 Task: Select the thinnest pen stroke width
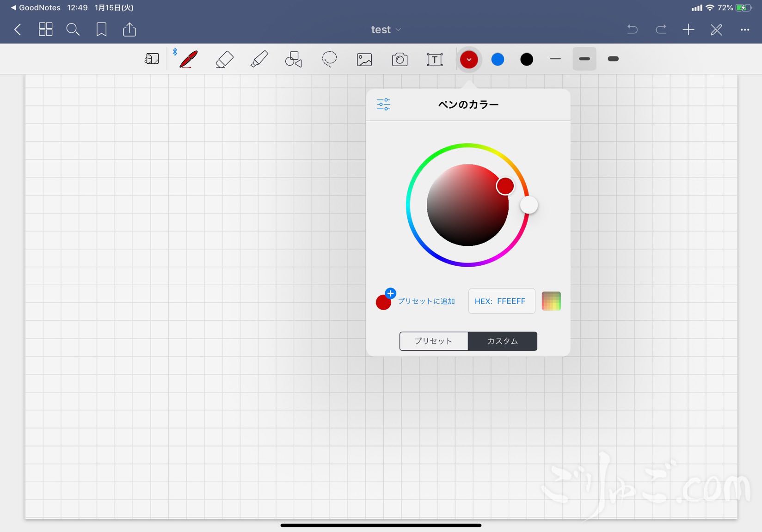pos(555,59)
